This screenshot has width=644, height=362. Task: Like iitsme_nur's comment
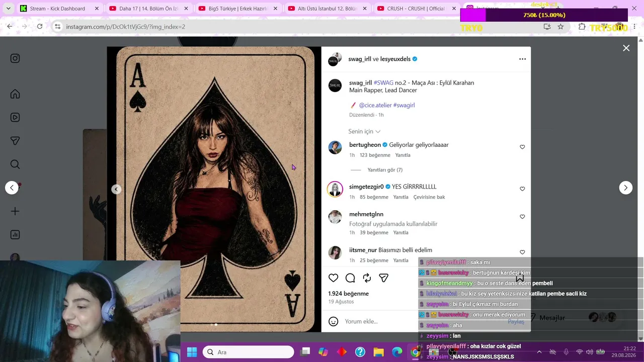(522, 252)
